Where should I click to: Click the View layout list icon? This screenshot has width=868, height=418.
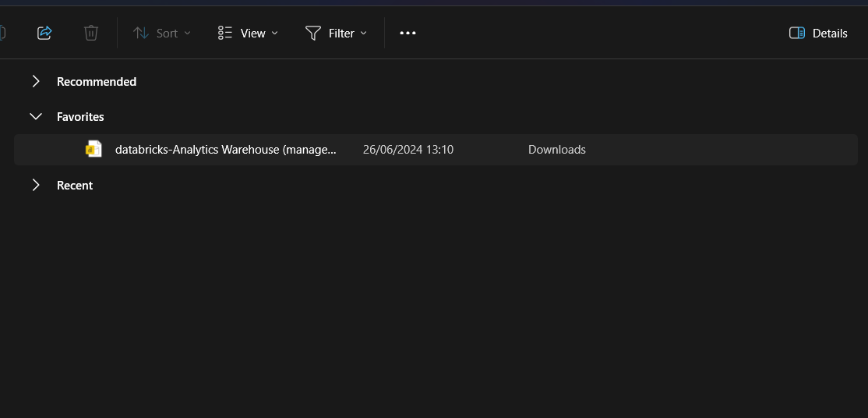point(225,33)
